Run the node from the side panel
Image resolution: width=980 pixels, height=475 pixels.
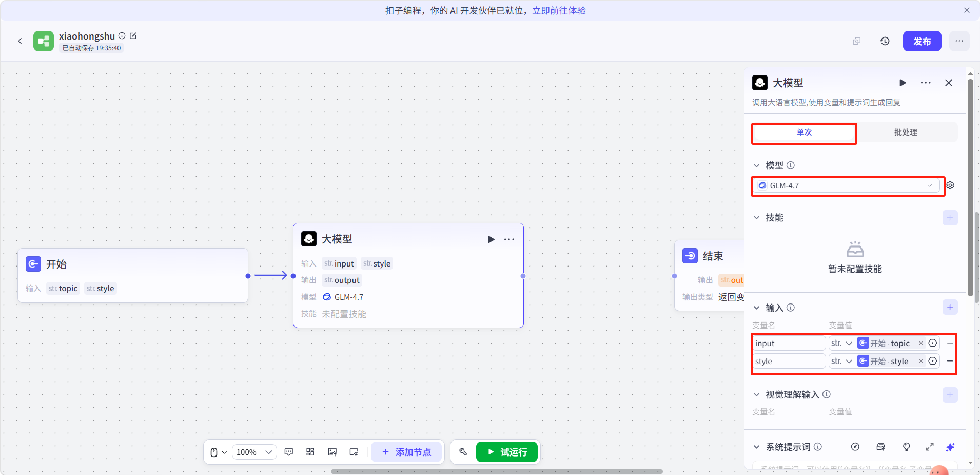[903, 83]
